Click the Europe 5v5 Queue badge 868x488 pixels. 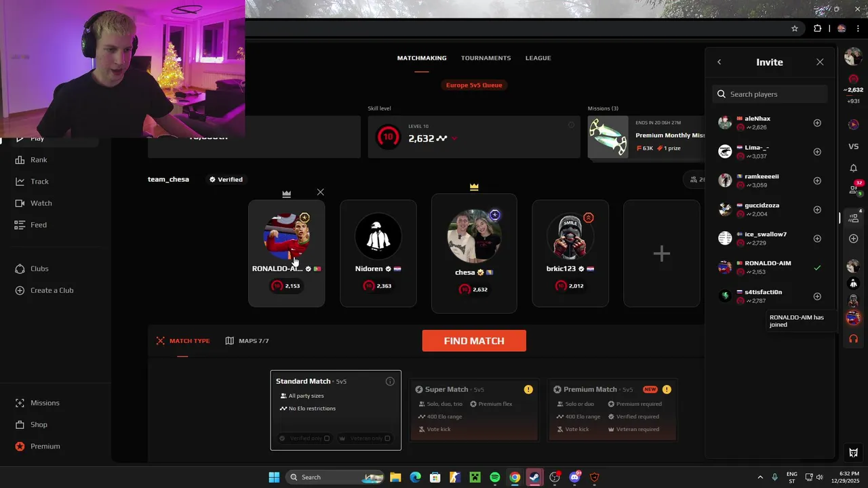point(474,85)
